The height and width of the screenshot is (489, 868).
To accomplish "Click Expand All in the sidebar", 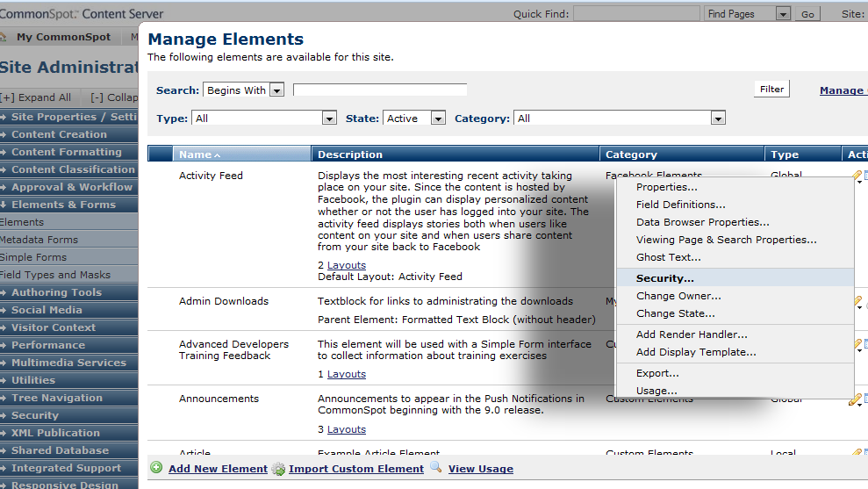I will [36, 97].
